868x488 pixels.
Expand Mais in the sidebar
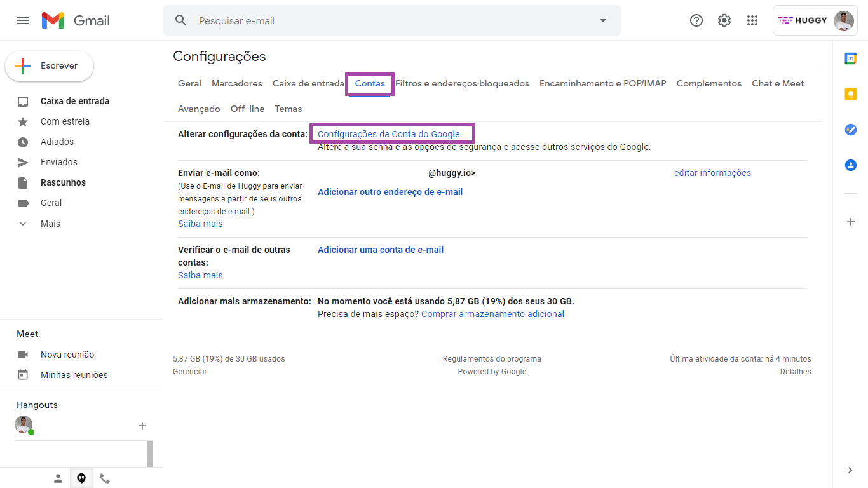click(x=50, y=224)
